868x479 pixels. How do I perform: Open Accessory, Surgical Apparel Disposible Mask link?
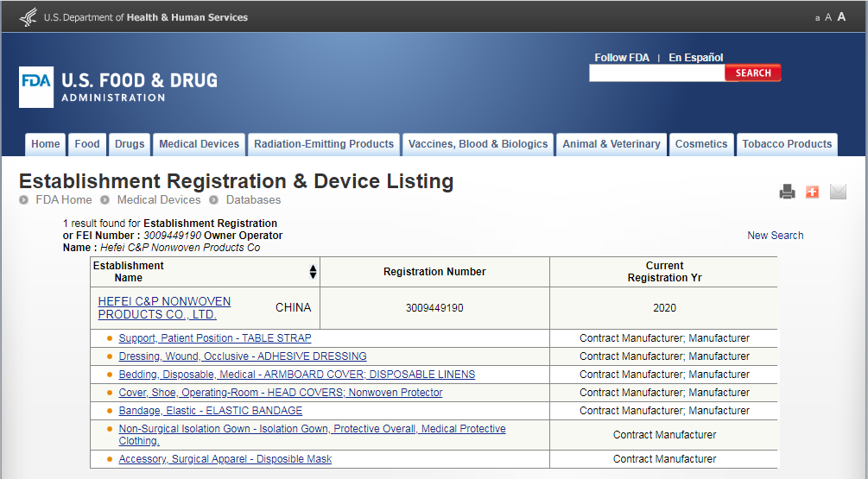[225, 459]
